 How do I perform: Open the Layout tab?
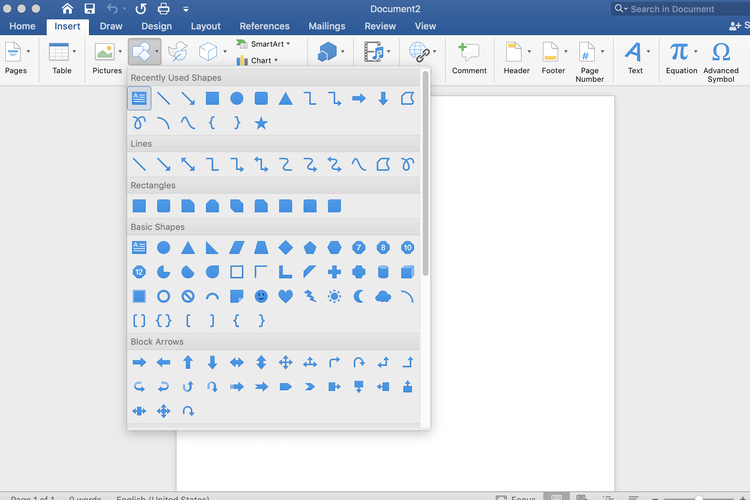206,26
